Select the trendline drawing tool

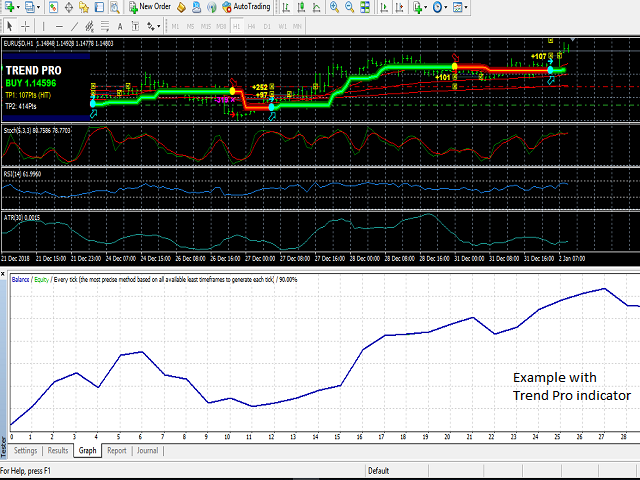[x=74, y=27]
